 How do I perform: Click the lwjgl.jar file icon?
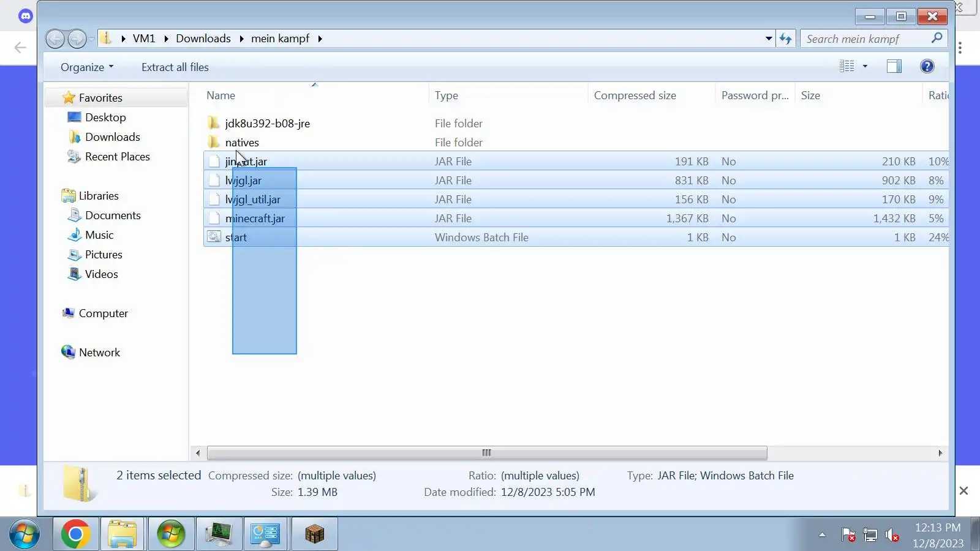click(x=214, y=180)
